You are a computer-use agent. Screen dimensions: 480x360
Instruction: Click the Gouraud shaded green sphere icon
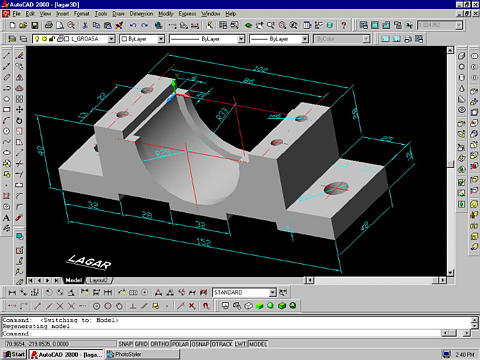[270, 305]
